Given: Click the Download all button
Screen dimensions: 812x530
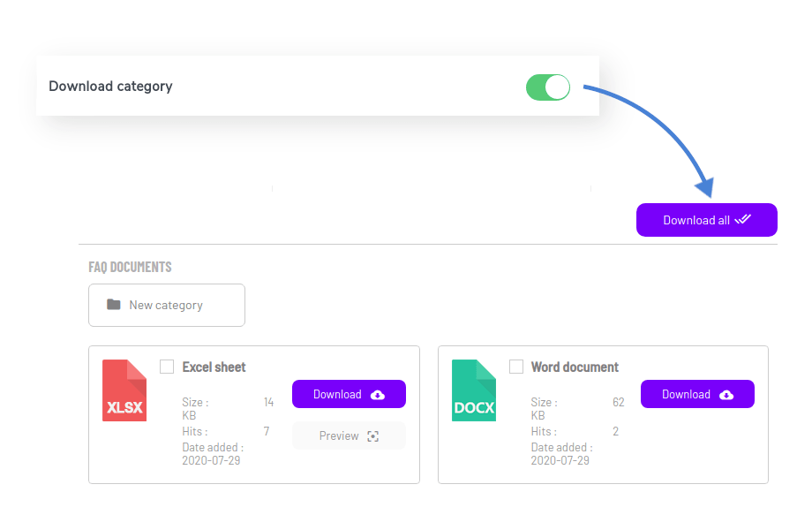Looking at the screenshot, I should pyautogui.click(x=706, y=220).
